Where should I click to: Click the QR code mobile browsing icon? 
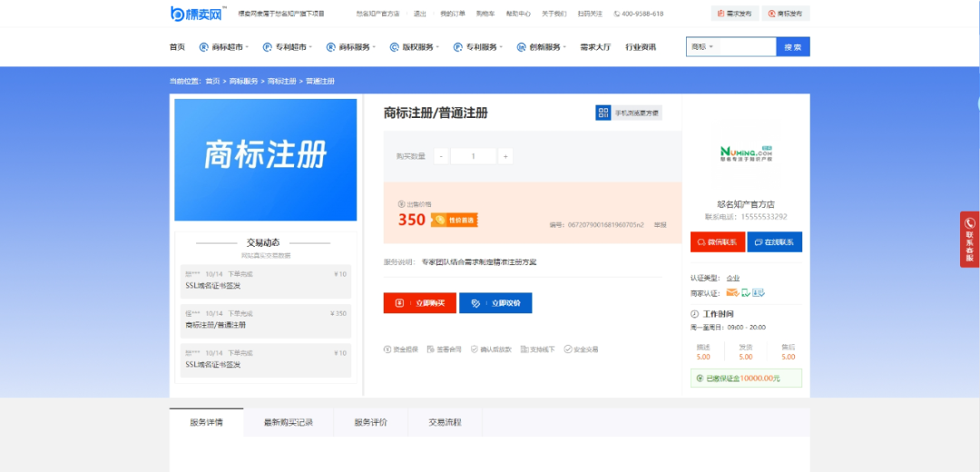tap(603, 113)
